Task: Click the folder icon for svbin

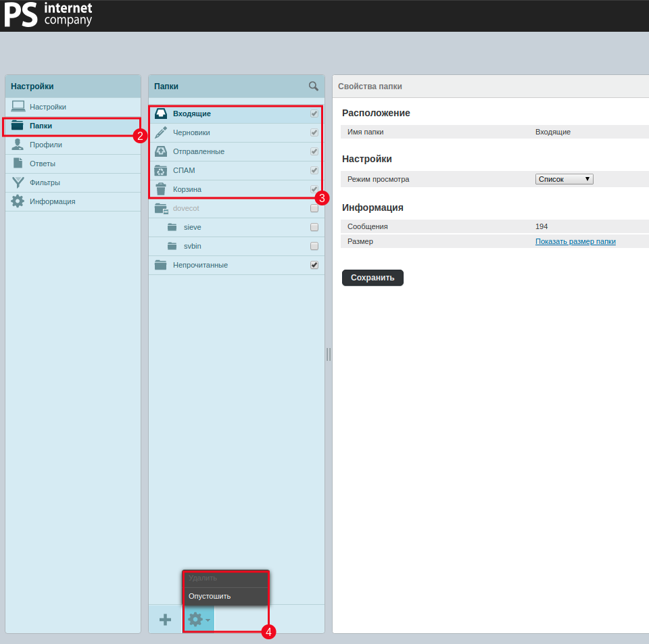Action: [x=172, y=246]
